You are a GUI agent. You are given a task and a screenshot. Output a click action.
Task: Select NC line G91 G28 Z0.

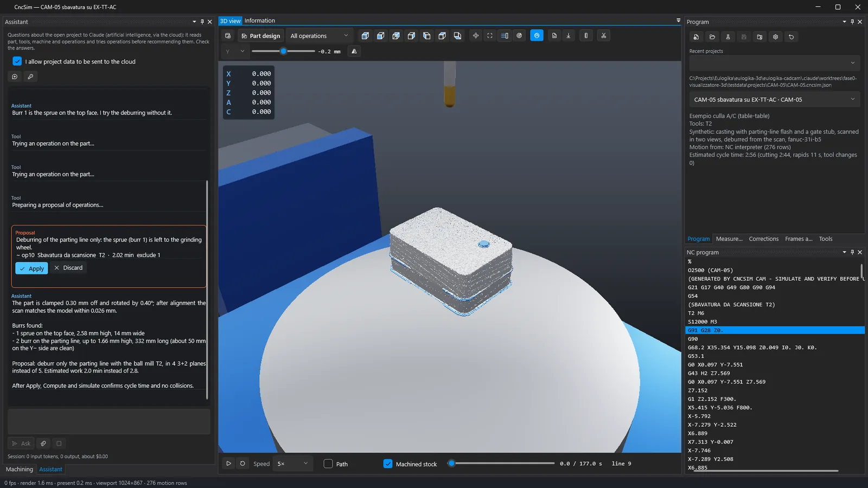pos(775,330)
